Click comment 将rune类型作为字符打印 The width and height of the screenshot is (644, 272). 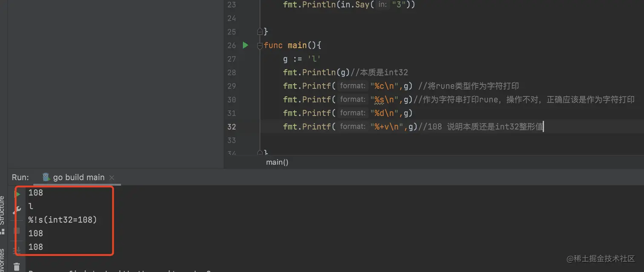click(x=469, y=86)
